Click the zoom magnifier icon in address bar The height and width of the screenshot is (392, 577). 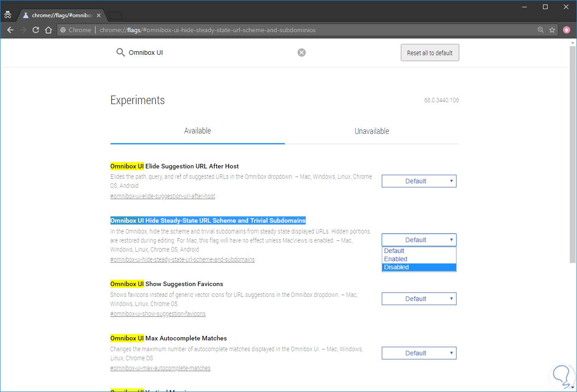tap(540, 30)
